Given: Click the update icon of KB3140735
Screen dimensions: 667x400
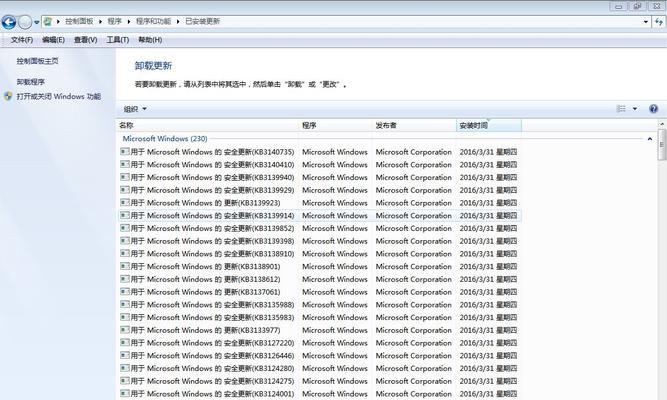Looking at the screenshot, I should pyautogui.click(x=124, y=151).
